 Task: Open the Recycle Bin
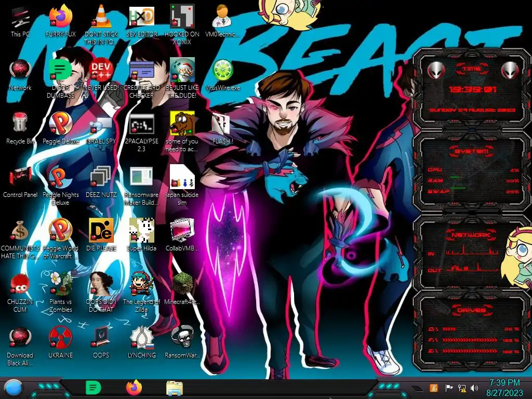click(20, 129)
